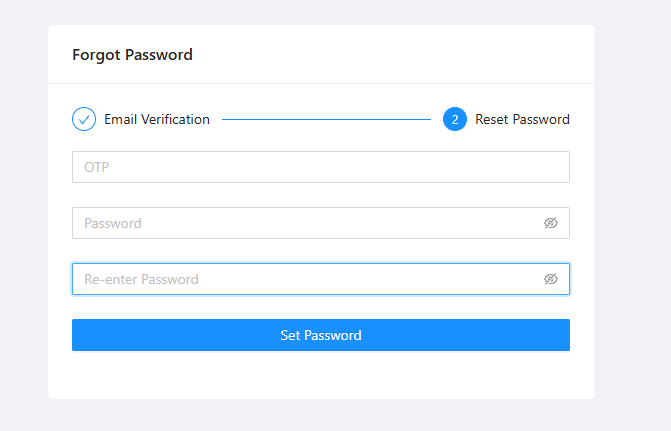This screenshot has width=671, height=431.
Task: Click the blue Set Password bar
Action: pos(321,335)
